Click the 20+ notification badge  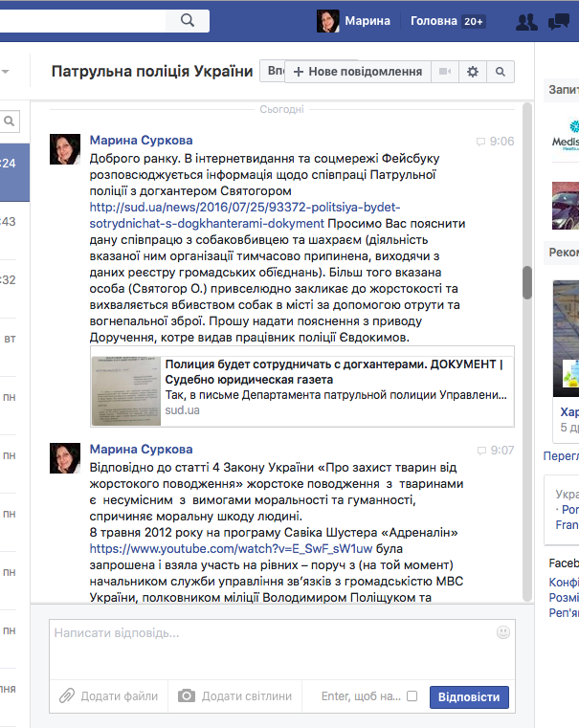473,21
